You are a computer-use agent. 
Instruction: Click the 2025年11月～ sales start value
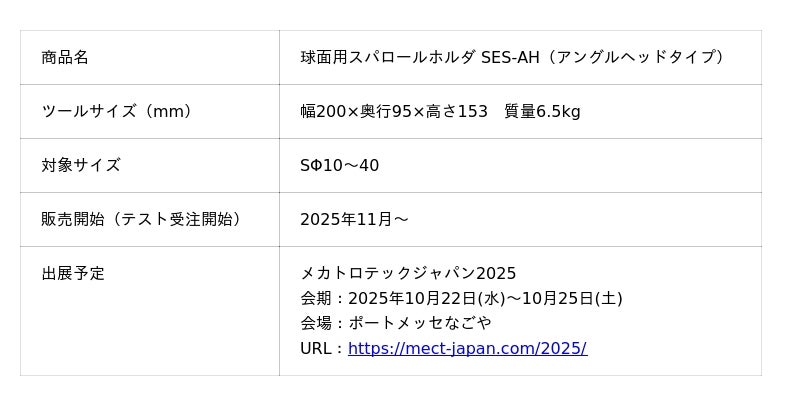click(x=354, y=219)
